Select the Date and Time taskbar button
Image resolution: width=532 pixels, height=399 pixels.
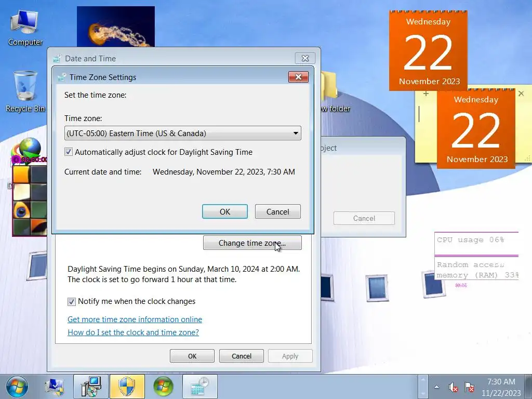click(x=200, y=387)
